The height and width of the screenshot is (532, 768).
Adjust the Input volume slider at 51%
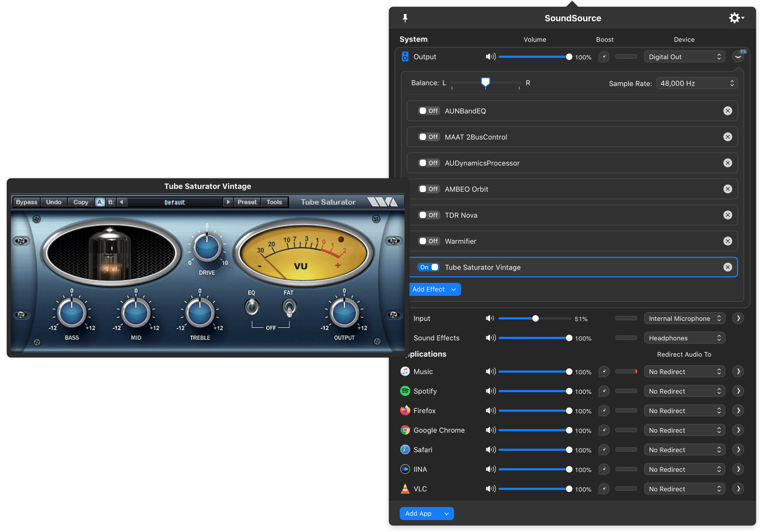(x=535, y=318)
